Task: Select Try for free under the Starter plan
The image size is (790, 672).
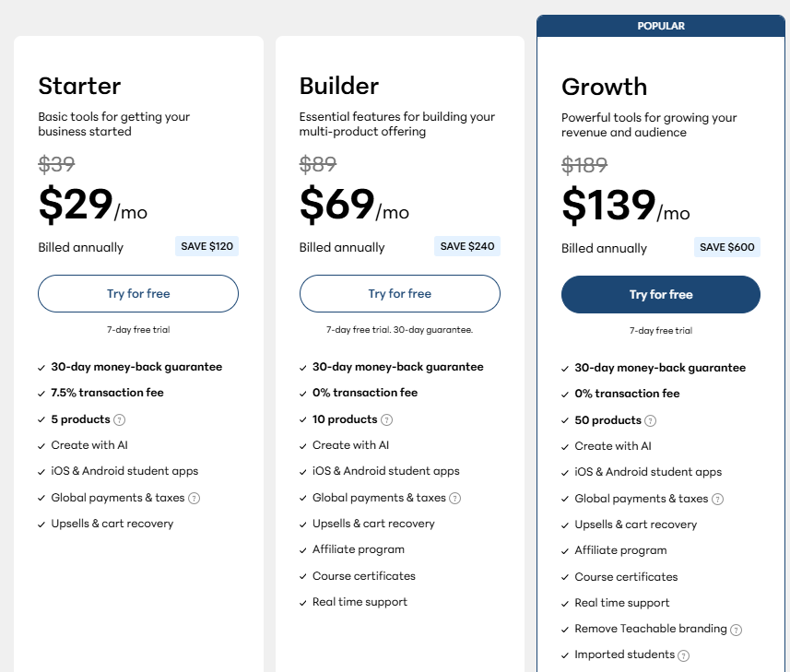Action: pos(137,293)
